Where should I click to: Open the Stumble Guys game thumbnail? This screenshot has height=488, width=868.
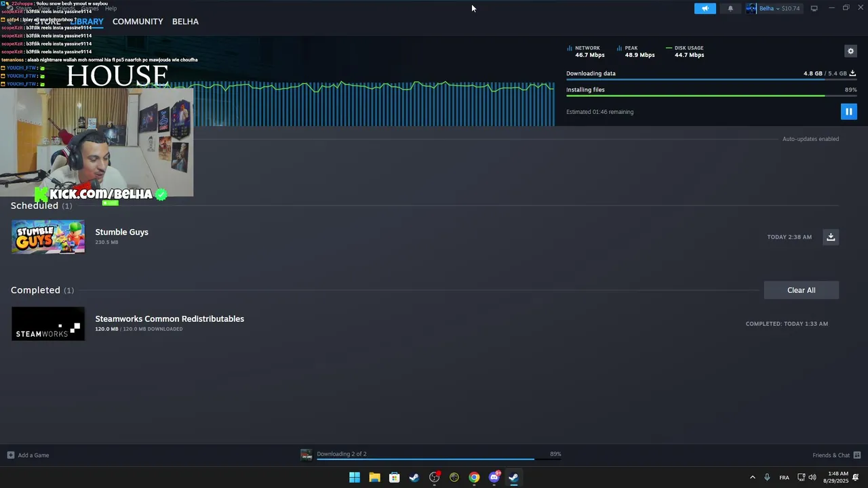point(48,237)
